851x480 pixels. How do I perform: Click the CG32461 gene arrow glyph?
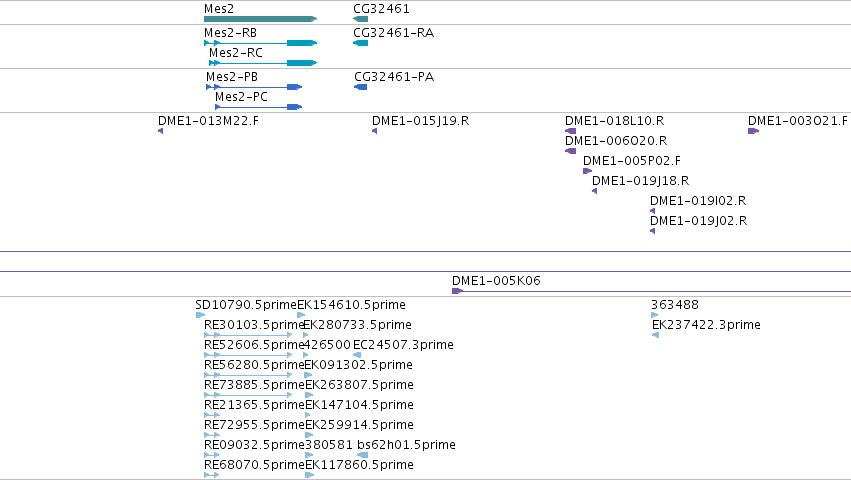click(360, 19)
